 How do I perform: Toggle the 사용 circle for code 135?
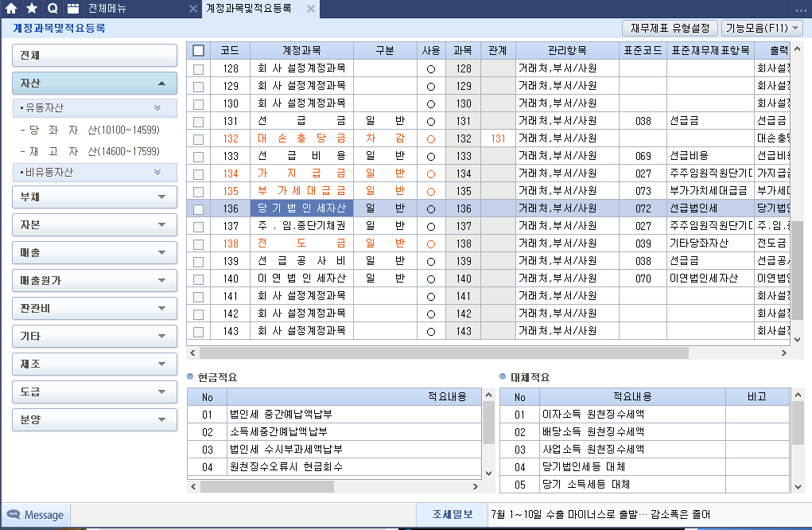click(431, 192)
